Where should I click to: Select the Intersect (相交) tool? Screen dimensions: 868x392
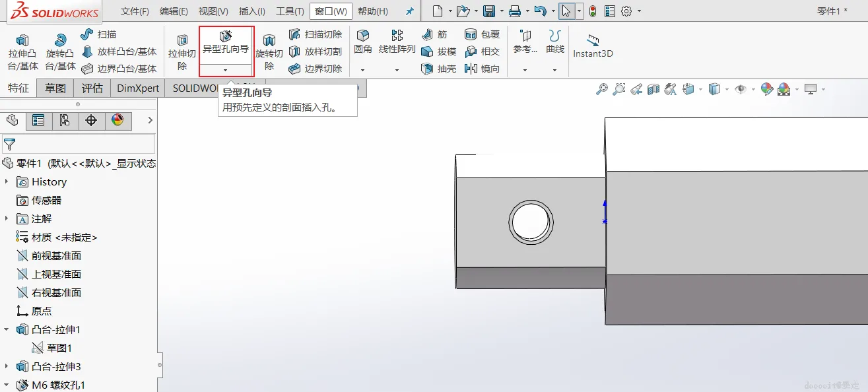pyautogui.click(x=483, y=51)
